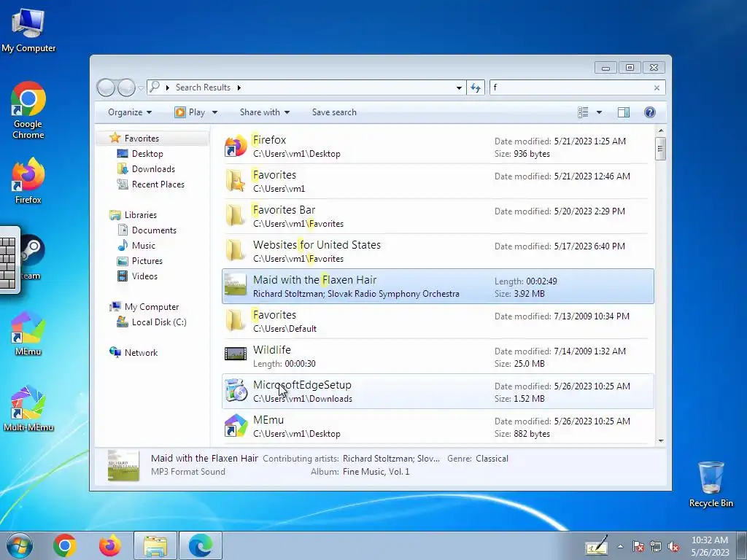Click the results list vertical scrollbar thumb

point(660,149)
